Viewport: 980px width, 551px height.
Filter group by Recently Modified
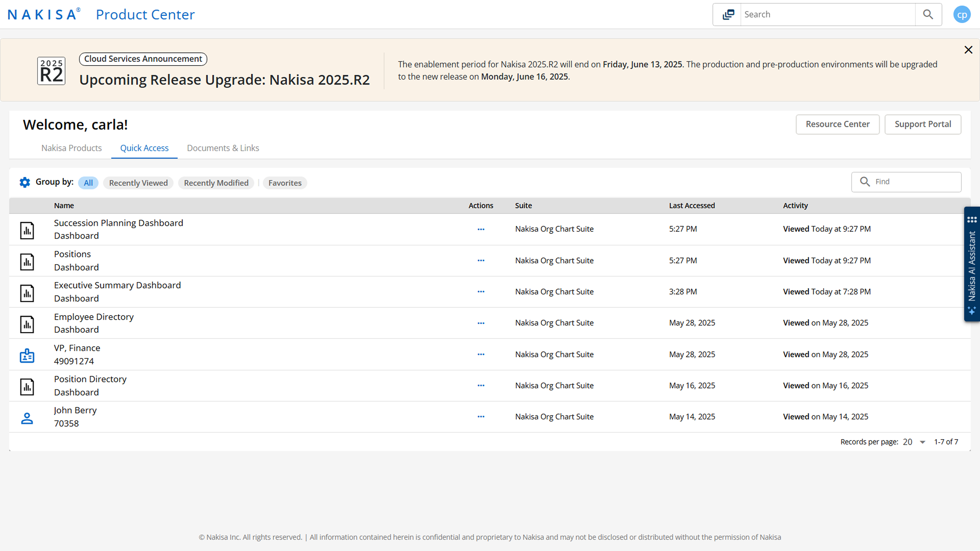[x=216, y=183]
